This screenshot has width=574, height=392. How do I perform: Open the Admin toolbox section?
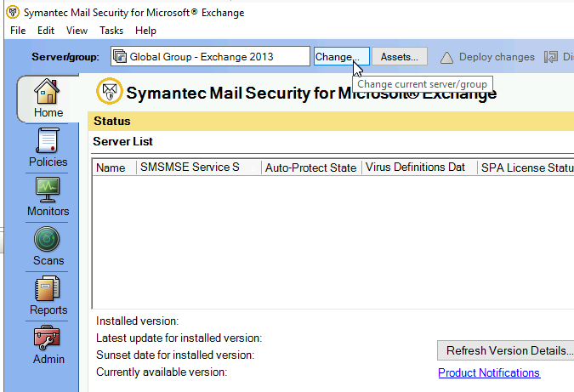click(x=48, y=345)
